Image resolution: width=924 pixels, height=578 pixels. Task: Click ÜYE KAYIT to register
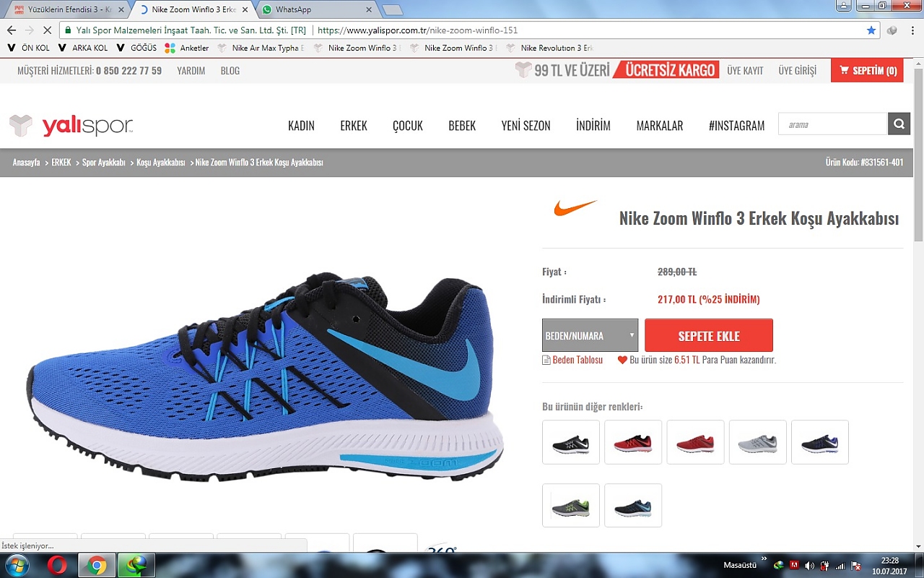(745, 71)
